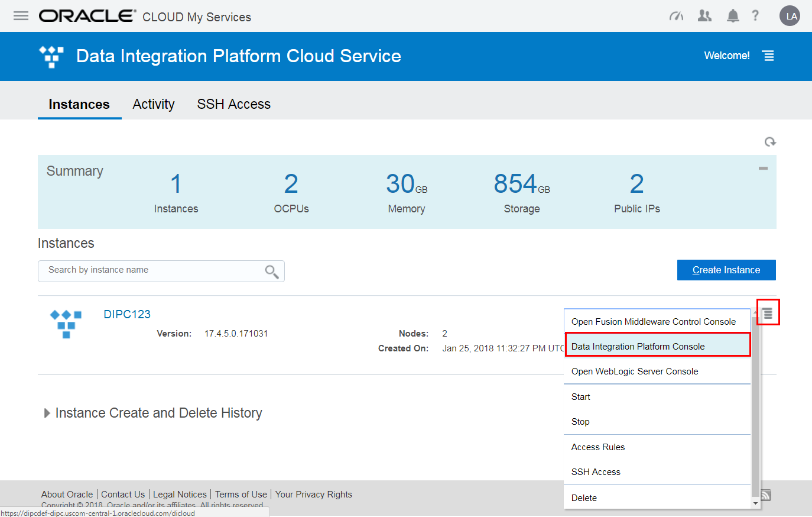Screen dimensions: 812x517
Task: Refresh the instances list
Action: coord(770,142)
